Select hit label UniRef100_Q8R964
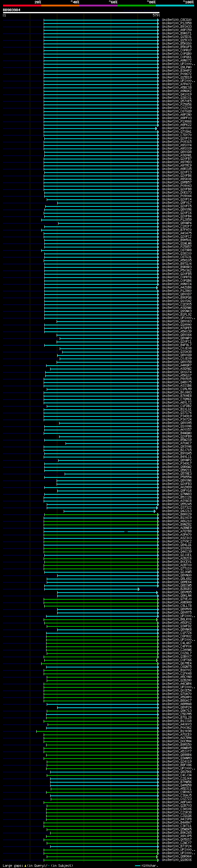197x868 pixels. tap(176, 856)
